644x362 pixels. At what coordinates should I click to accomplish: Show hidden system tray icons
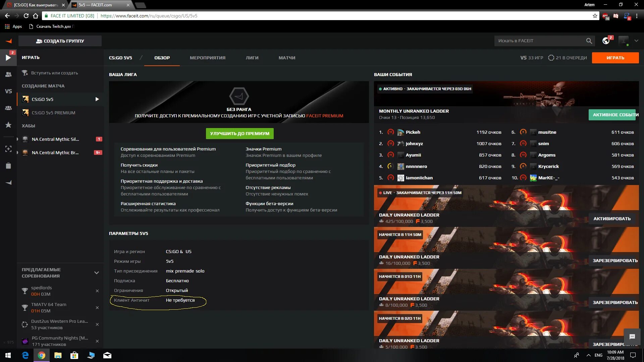coord(589,355)
